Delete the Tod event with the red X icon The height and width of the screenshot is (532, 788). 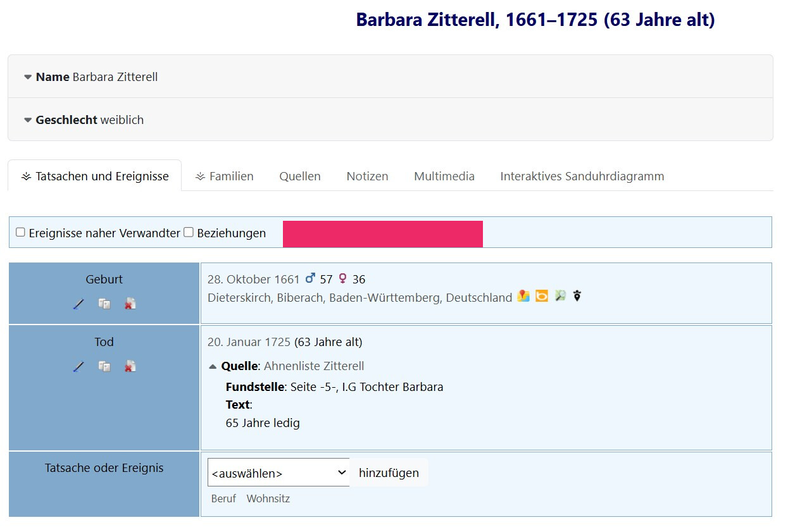130,367
